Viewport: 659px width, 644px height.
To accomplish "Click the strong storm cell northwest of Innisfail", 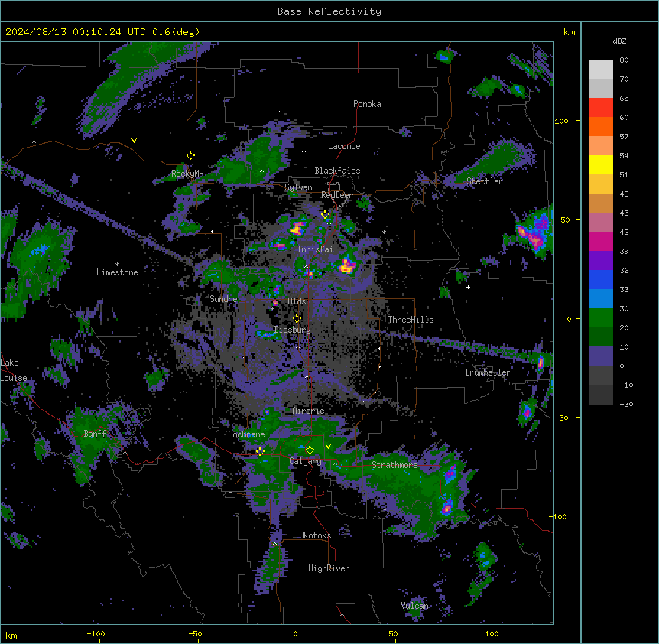I will pos(297,228).
